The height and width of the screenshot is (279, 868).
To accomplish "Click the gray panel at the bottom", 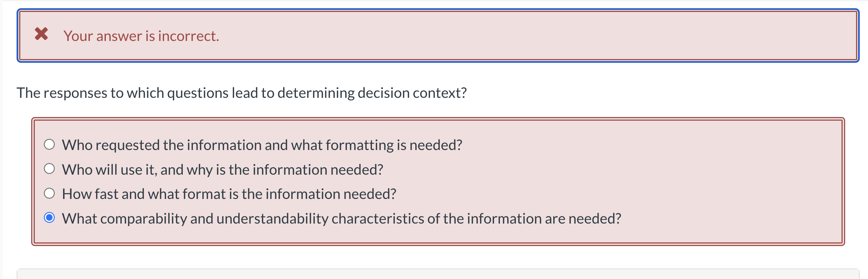I will pos(435,274).
